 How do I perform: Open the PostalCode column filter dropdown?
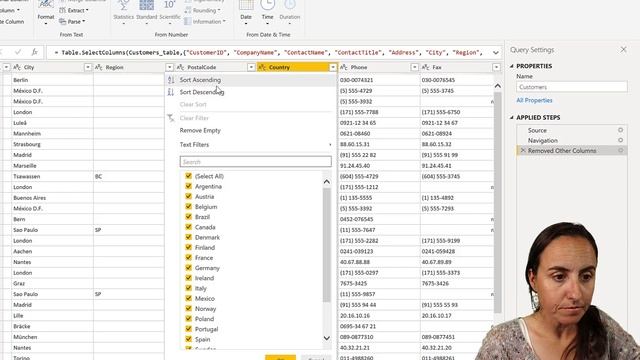coord(251,67)
